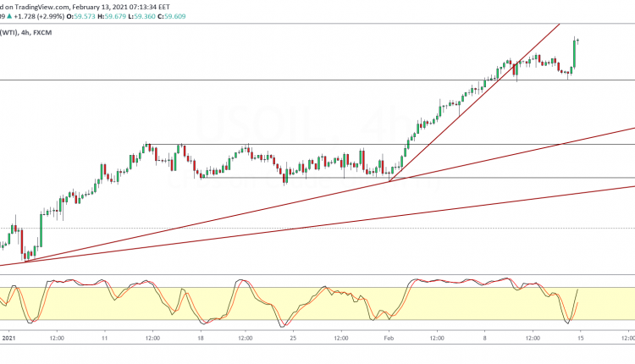Click the tall green candle at far right
The width and height of the screenshot is (635, 364).
[x=574, y=53]
